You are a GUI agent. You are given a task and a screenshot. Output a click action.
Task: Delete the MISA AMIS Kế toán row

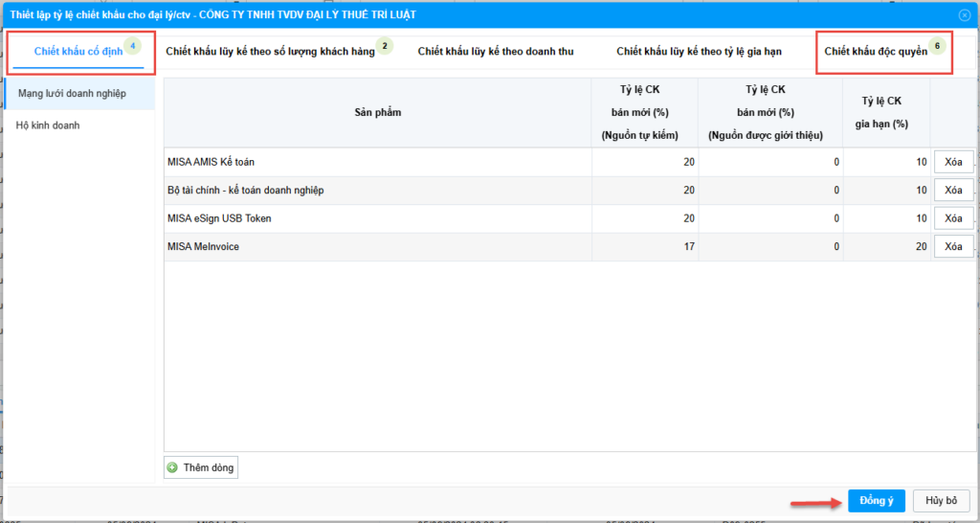[x=953, y=162]
